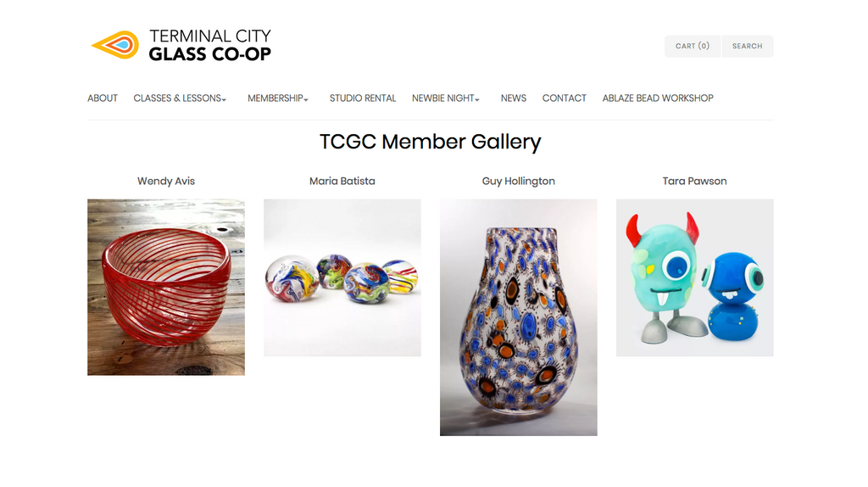The image size is (868, 487).
Task: Open the Search button
Action: (748, 46)
